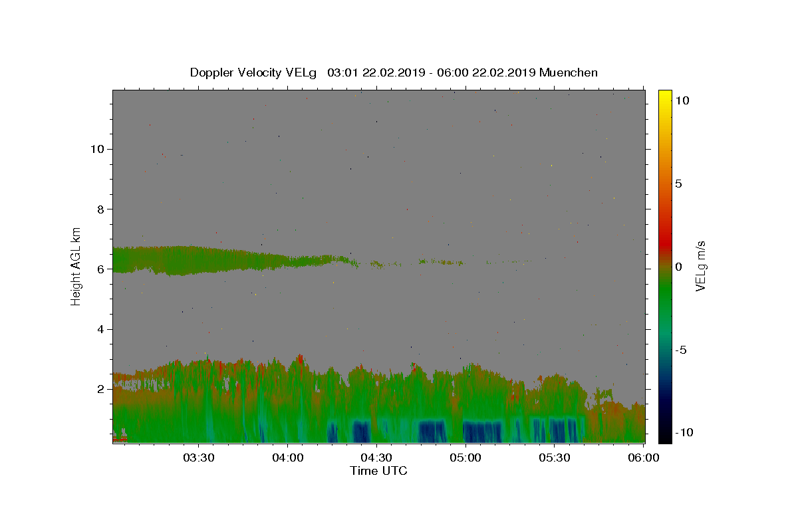Screen dimensions: 798x532
Task: Click the plot title 'Doppler Velocity VELg'
Action: (x=255, y=72)
